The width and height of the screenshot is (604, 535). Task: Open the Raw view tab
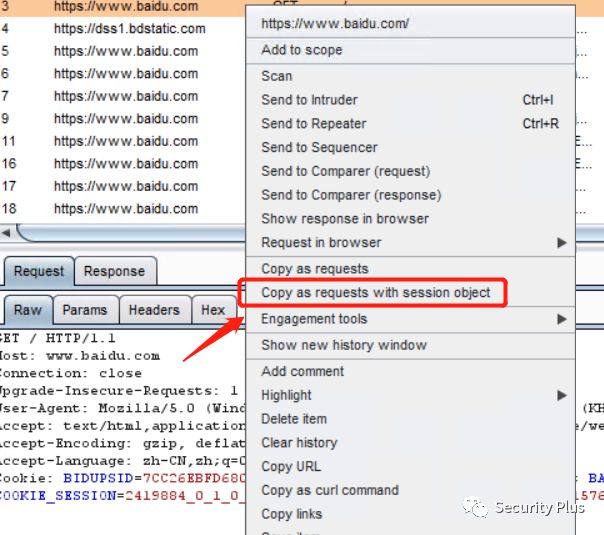point(28,310)
